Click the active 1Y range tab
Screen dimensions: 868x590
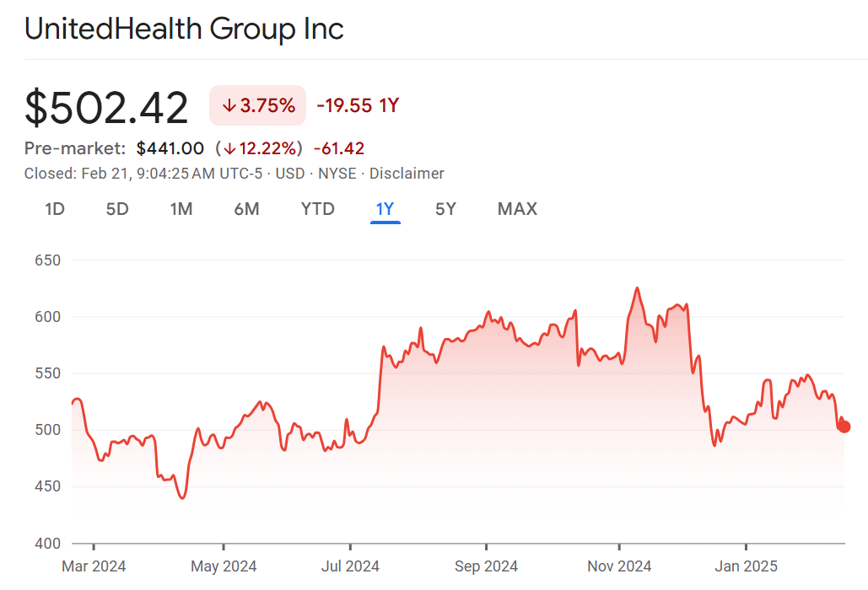[x=385, y=209]
